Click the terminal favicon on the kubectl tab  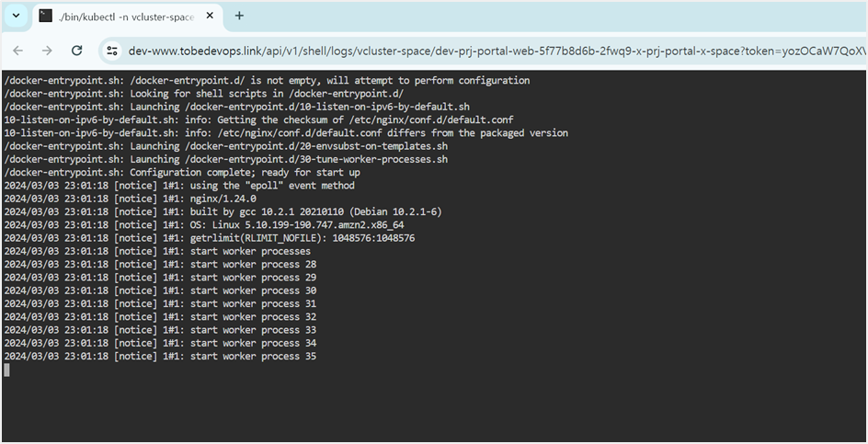coord(45,16)
